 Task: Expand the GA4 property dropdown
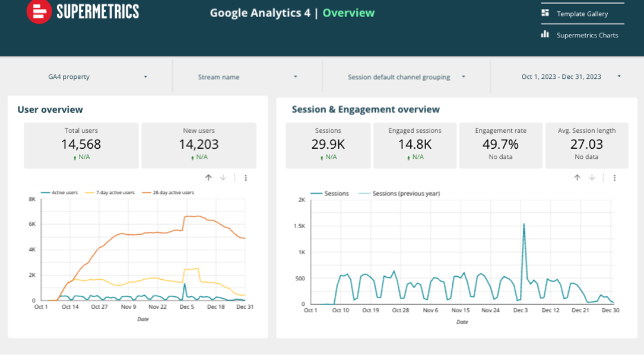(97, 76)
